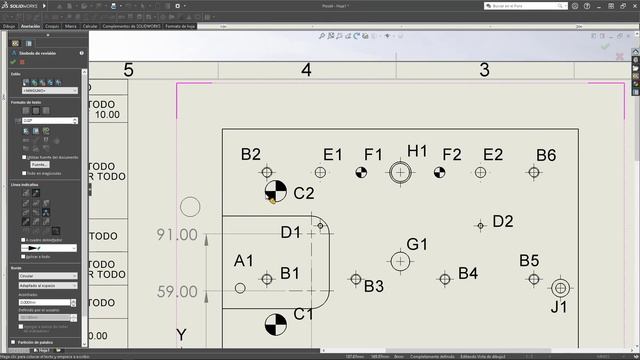The width and height of the screenshot is (640, 360).
Task: Click the H1 hole label
Action: coord(417,151)
